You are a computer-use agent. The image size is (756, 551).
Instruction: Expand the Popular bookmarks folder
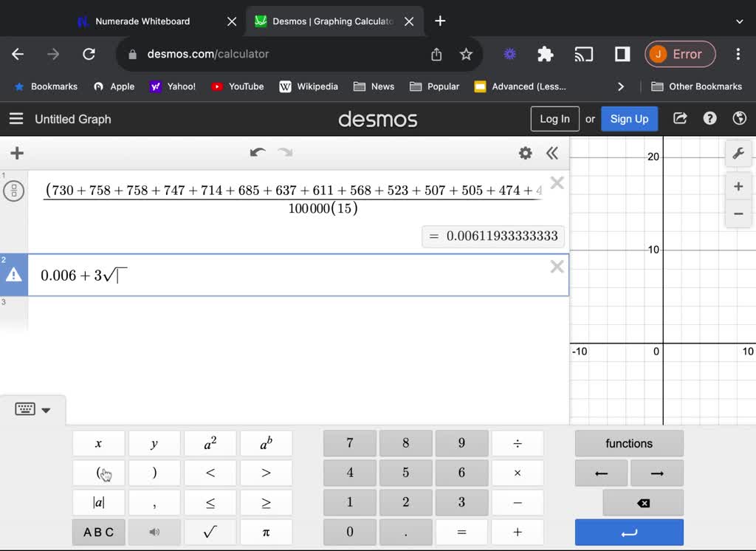pyautogui.click(x=434, y=86)
